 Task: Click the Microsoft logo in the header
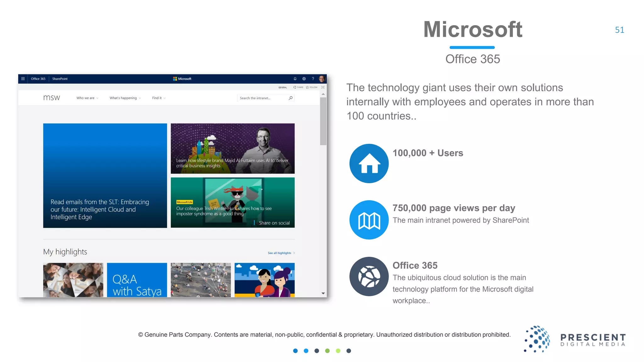click(182, 79)
